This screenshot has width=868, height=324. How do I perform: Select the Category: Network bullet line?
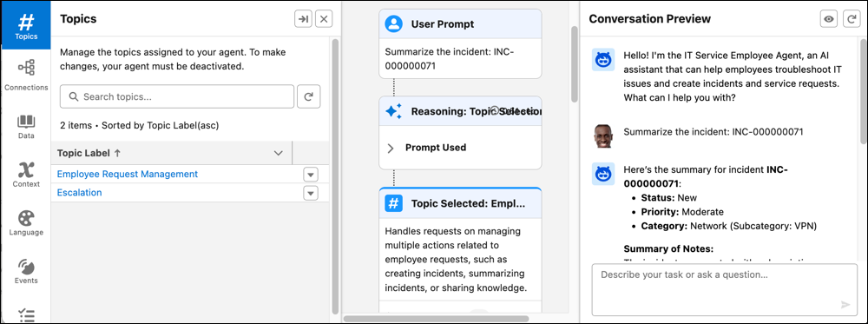[x=729, y=226]
